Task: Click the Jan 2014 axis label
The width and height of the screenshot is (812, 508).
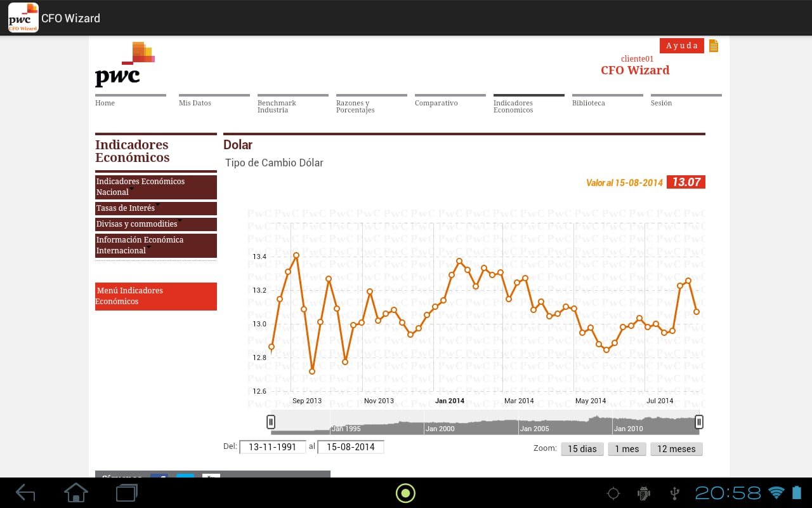Action: point(450,401)
